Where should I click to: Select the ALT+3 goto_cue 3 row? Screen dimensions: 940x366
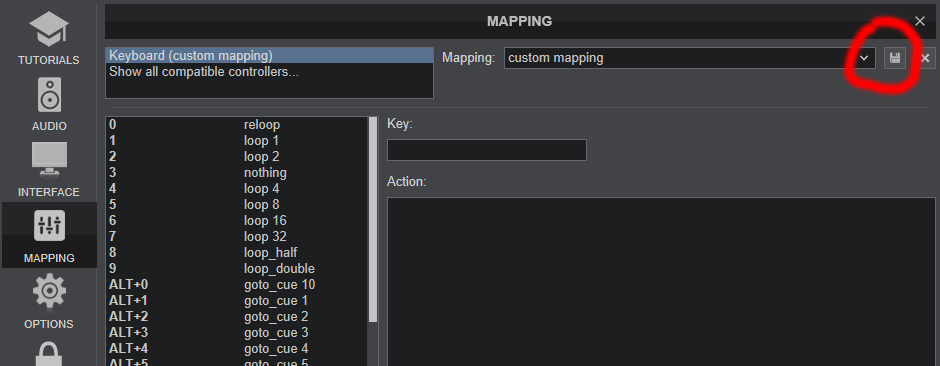point(237,332)
